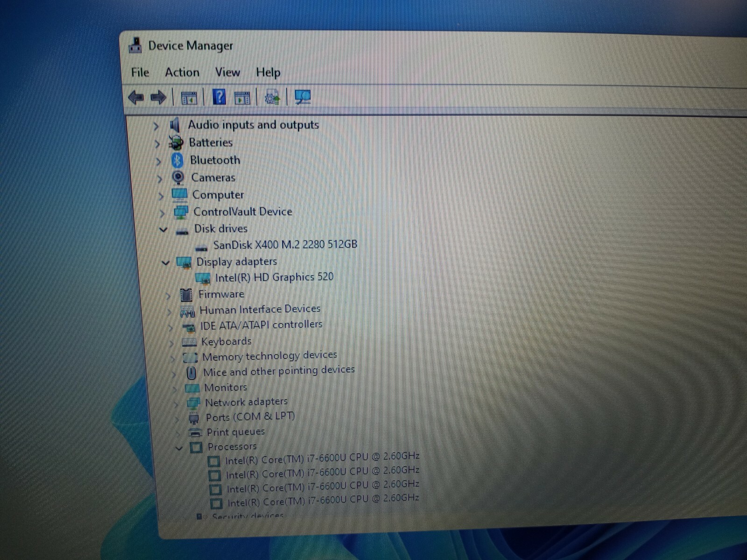Click the Ports (COM & LPT) icon
Image resolution: width=747 pixels, height=560 pixels.
pos(194,418)
